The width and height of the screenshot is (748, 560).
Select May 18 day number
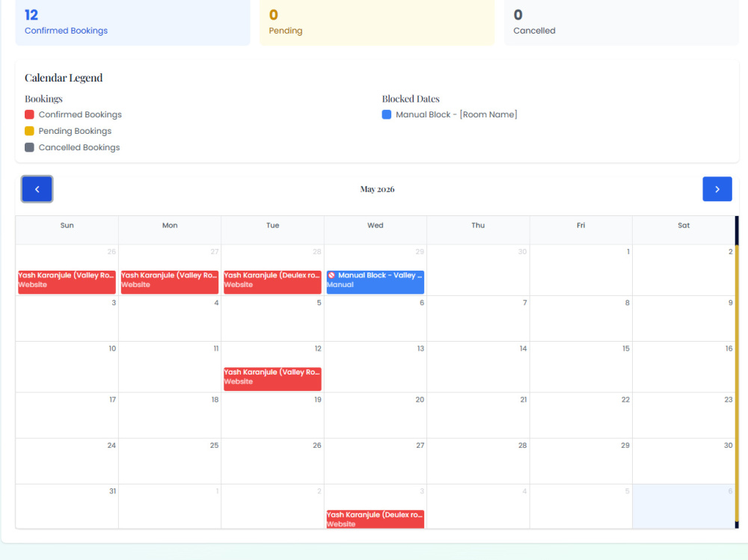pos(215,400)
